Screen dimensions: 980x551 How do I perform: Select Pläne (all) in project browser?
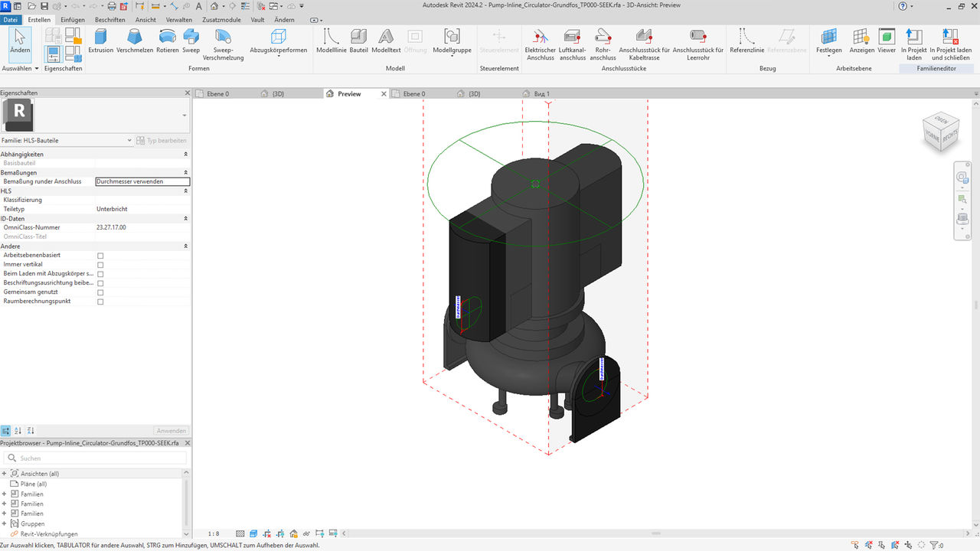pyautogui.click(x=34, y=484)
